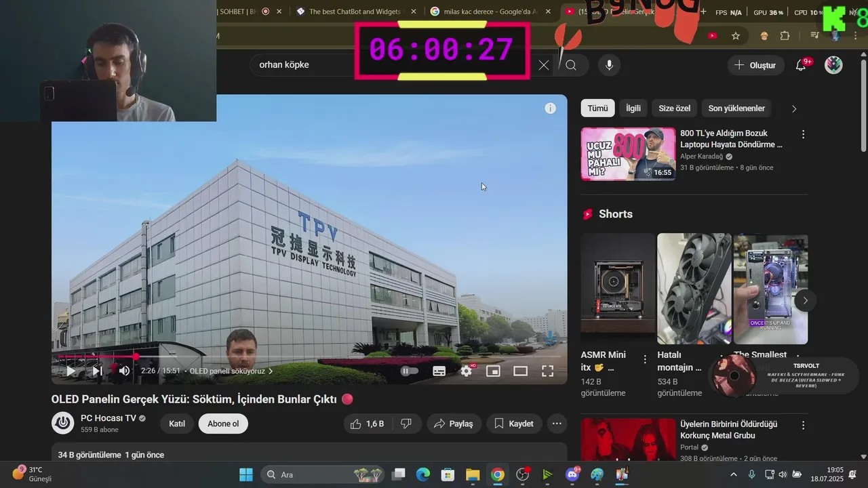Open the Korkunç Metal Grubu video title
Image resolution: width=868 pixels, height=488 pixels.
click(729, 430)
